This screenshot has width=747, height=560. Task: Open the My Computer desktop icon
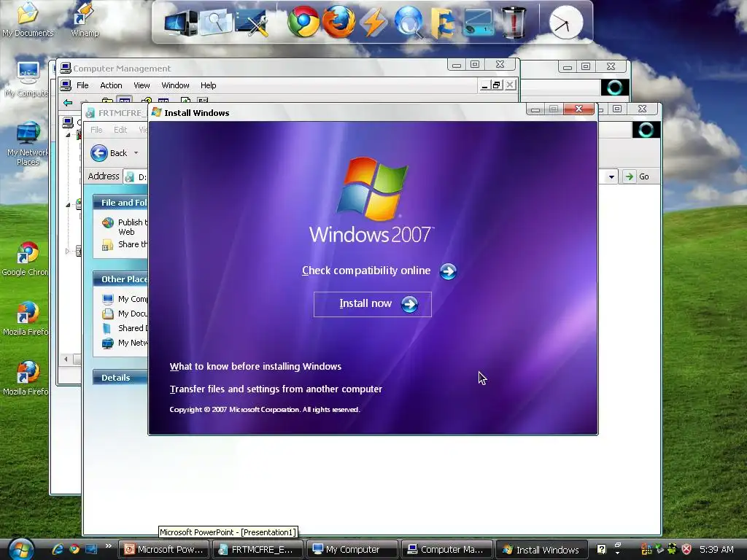click(27, 79)
